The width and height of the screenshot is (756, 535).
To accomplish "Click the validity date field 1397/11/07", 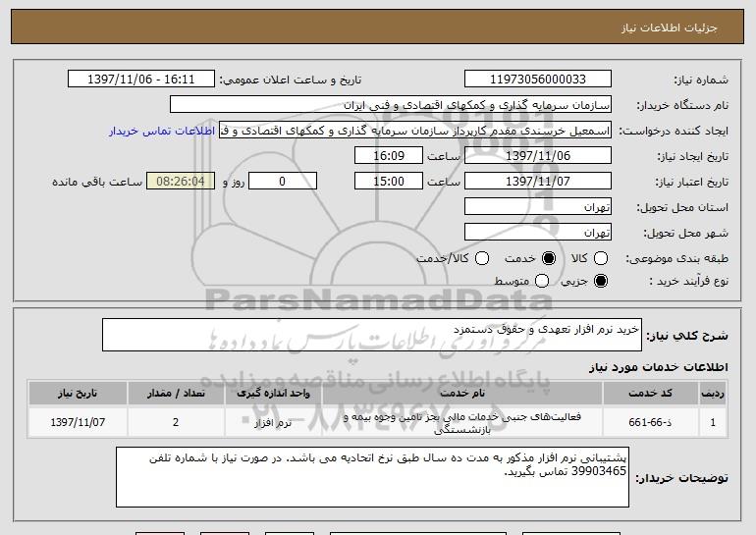I will (x=538, y=182).
